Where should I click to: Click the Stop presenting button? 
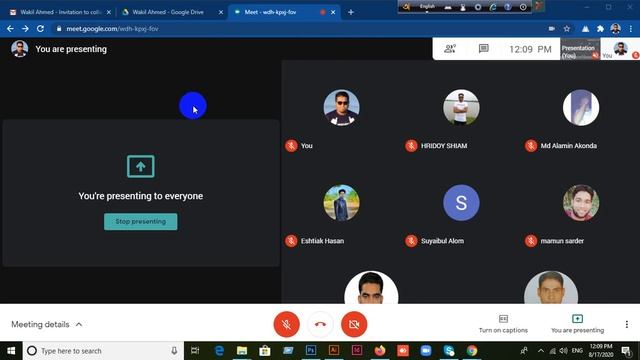(x=140, y=222)
